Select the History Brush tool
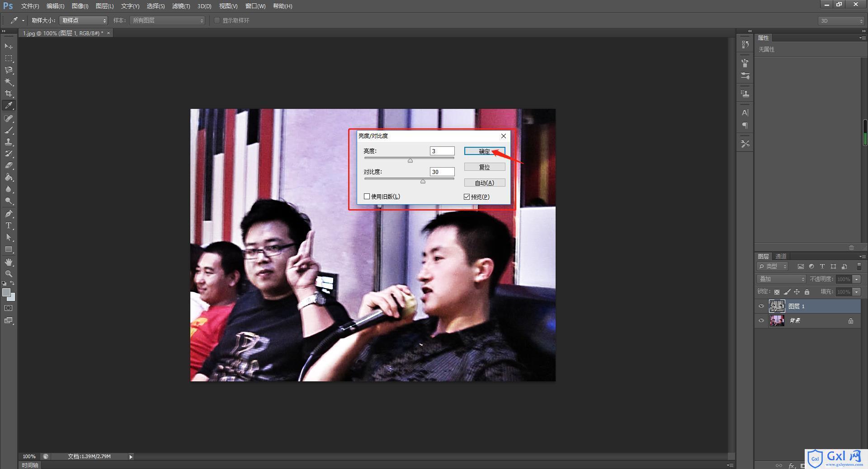 [9, 154]
